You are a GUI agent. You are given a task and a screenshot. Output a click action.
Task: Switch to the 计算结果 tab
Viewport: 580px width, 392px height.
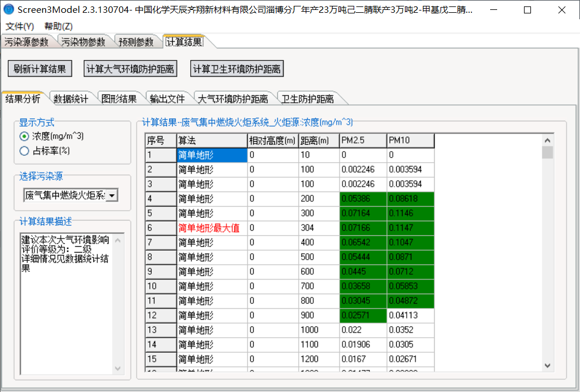pyautogui.click(x=184, y=41)
